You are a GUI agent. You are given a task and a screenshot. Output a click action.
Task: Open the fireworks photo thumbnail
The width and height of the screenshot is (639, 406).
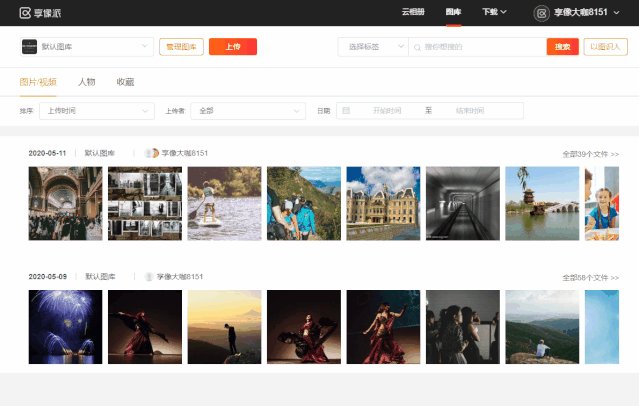pyautogui.click(x=65, y=327)
